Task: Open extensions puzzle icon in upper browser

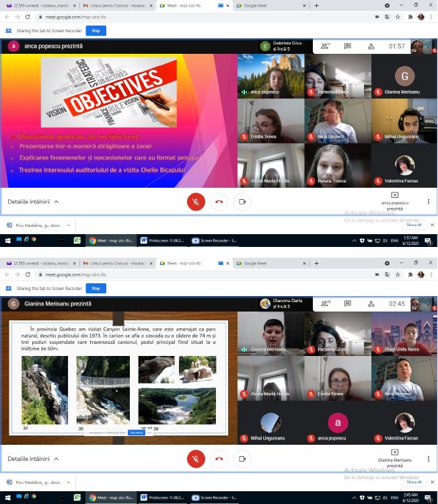Action: pos(410,17)
